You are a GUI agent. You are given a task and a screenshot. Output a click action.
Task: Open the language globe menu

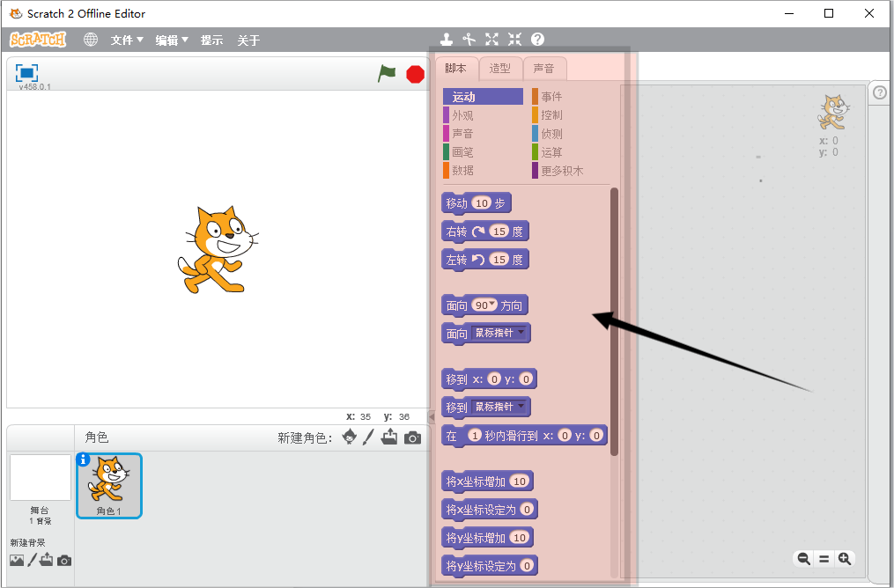91,40
